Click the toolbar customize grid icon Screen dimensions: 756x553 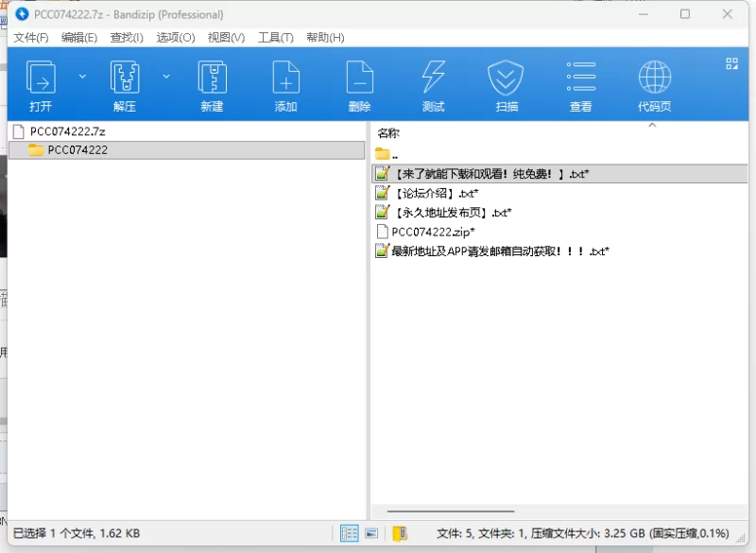pyautogui.click(x=731, y=63)
